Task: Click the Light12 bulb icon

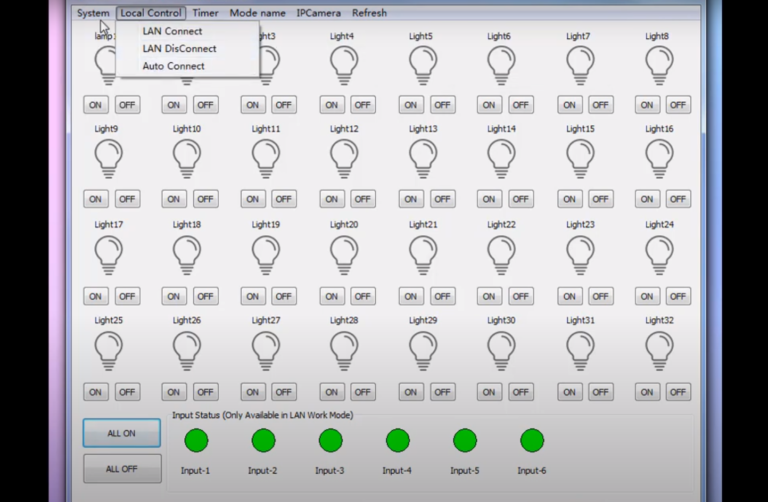Action: [x=344, y=158]
